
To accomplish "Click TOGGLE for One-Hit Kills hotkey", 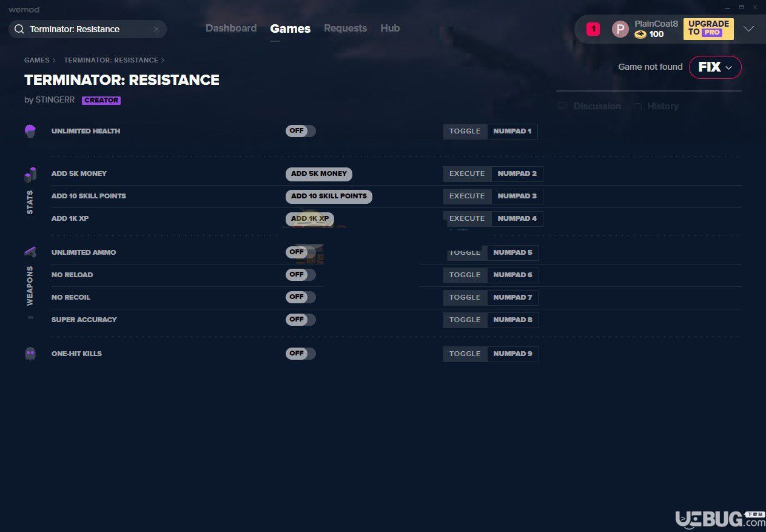I will tap(465, 354).
